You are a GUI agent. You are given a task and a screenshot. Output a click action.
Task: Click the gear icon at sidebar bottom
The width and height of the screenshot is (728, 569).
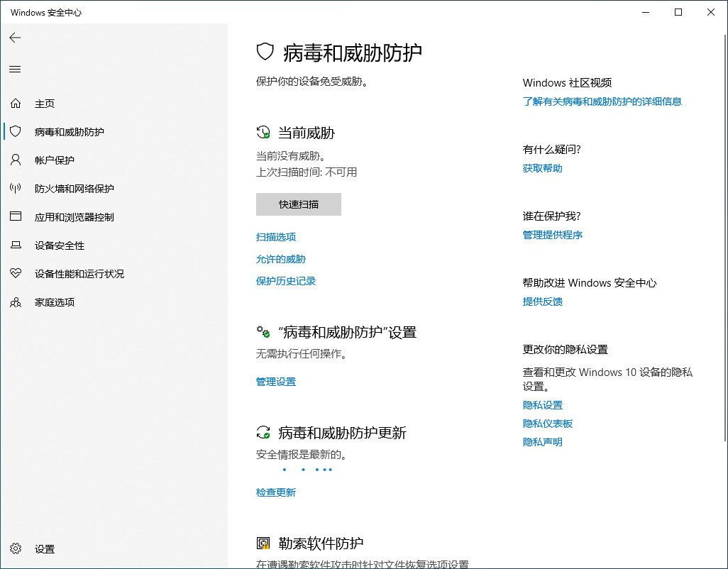pyautogui.click(x=16, y=548)
